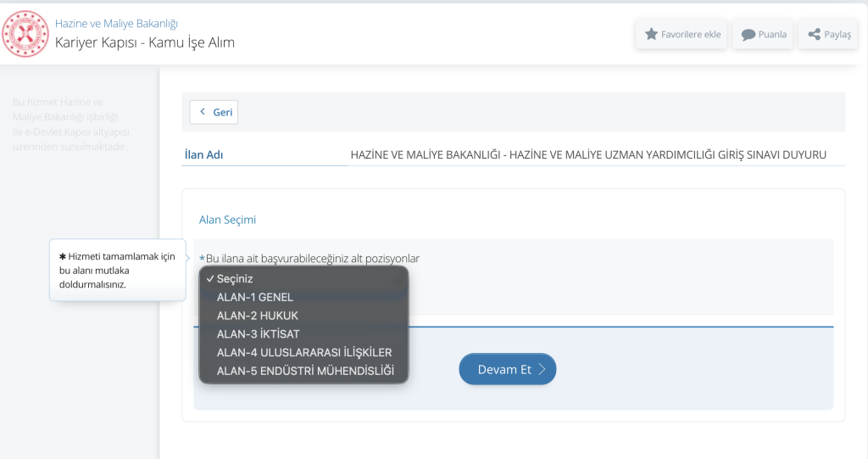The height and width of the screenshot is (459, 868).
Task: Pick ALAN-3 İKTİSAT in dropdown
Action: 258,334
